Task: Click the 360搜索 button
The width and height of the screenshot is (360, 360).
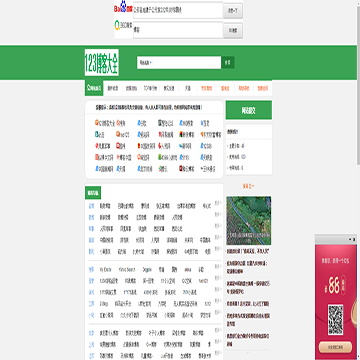Action: pyautogui.click(x=233, y=30)
